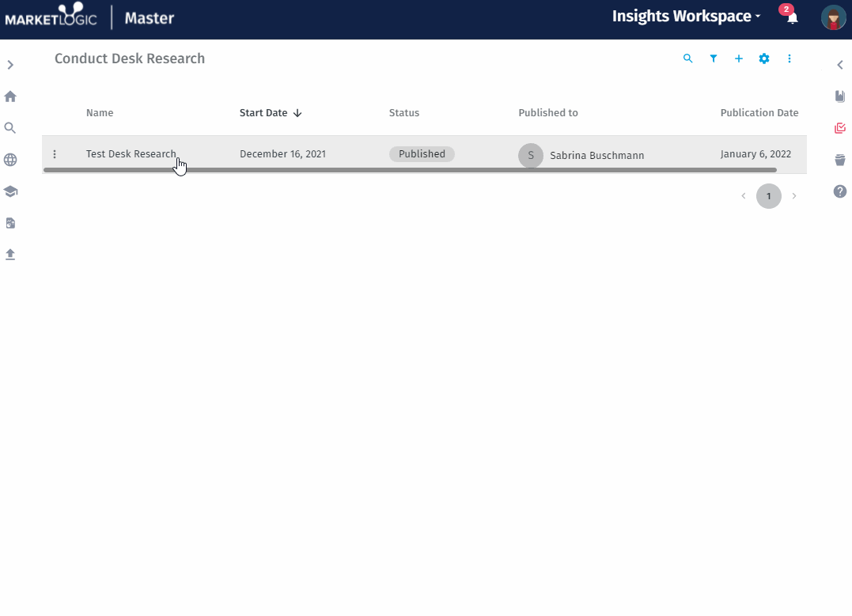This screenshot has height=616, width=852.
Task: Open the basket icon in right rail
Action: pos(840,160)
